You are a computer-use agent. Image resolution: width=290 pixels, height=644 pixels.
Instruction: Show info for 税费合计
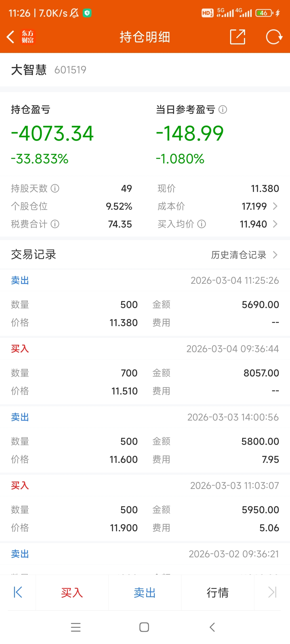[x=55, y=224]
